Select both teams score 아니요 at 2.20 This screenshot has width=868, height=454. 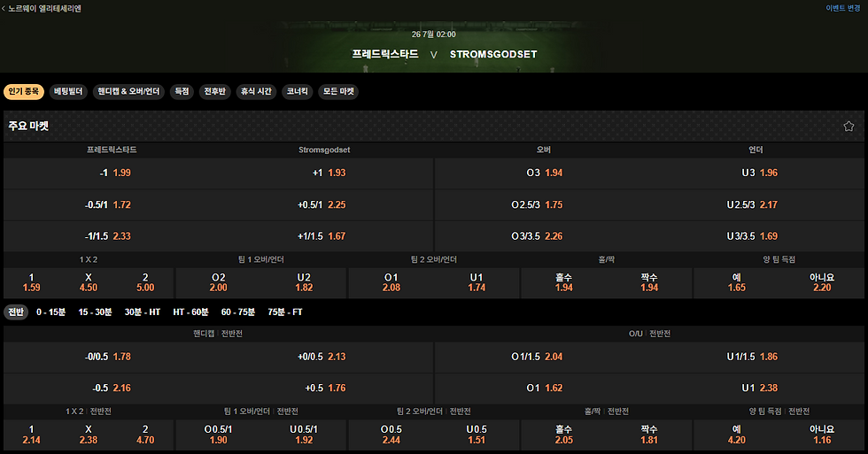822,282
